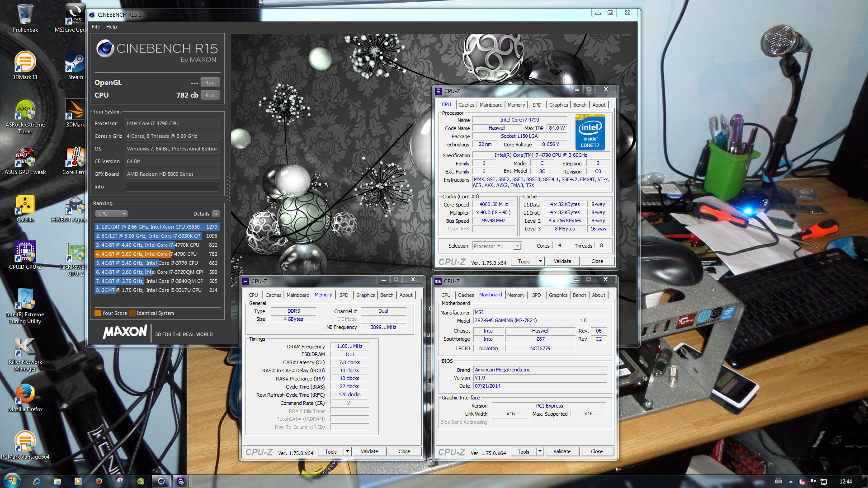Click the Identical System color swatch

pyautogui.click(x=132, y=313)
